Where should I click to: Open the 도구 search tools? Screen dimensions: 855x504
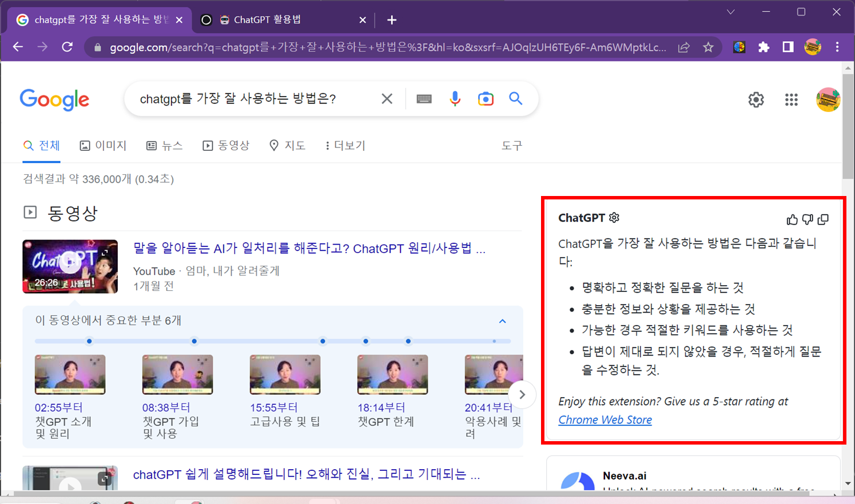pyautogui.click(x=512, y=146)
